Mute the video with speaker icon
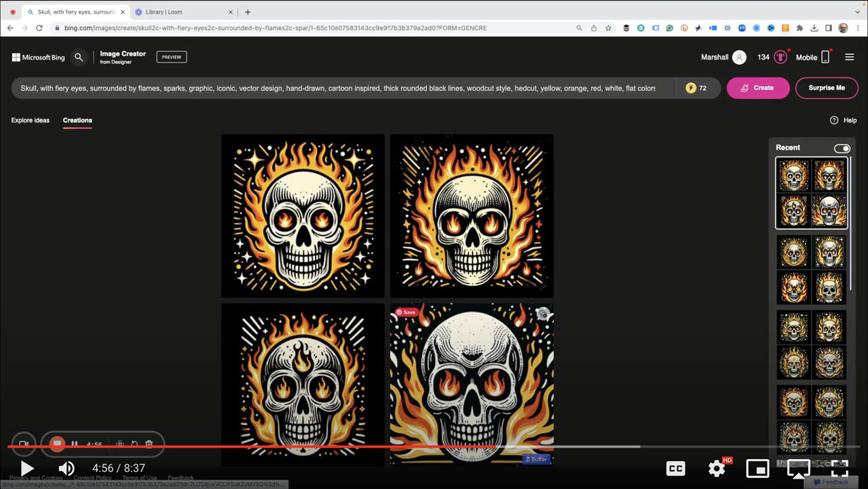This screenshot has width=868, height=489. click(66, 469)
